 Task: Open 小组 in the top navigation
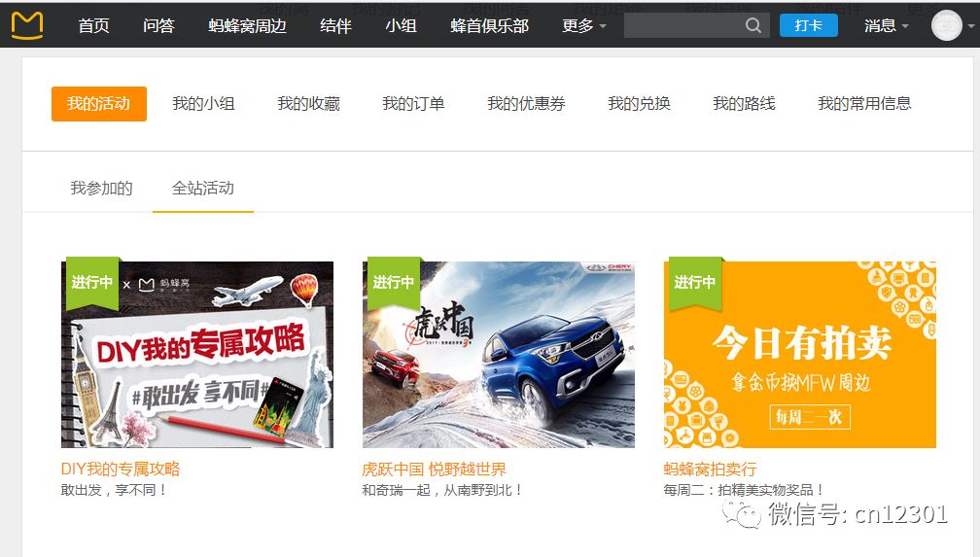click(401, 25)
